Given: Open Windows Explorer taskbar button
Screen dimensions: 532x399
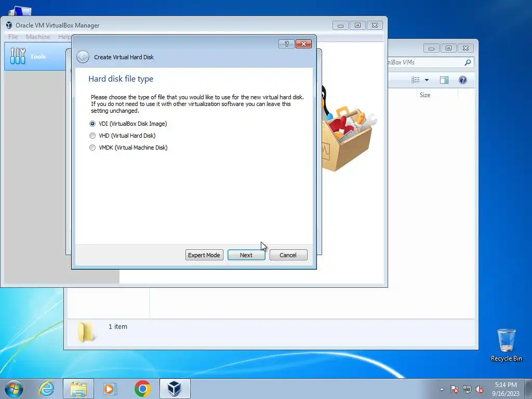Looking at the screenshot, I should (78, 389).
